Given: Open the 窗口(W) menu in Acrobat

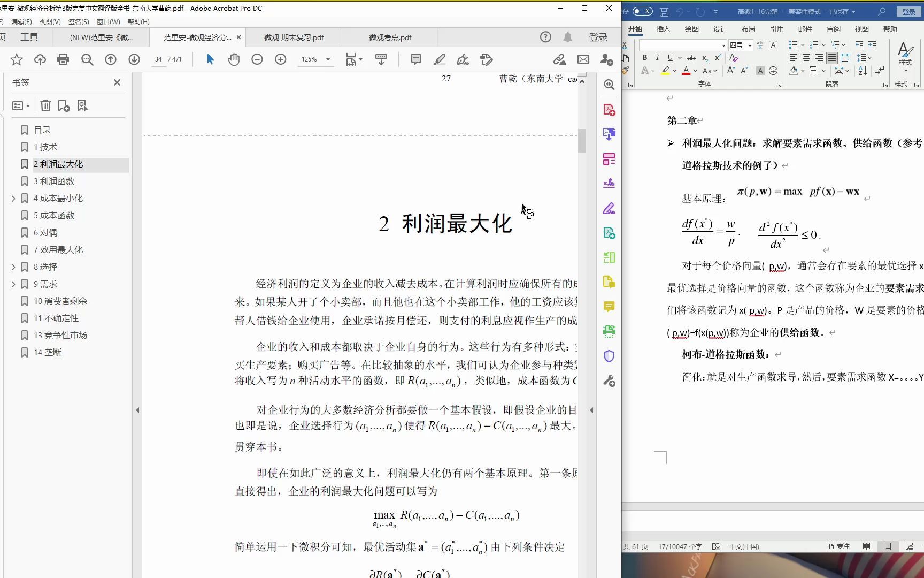Looking at the screenshot, I should (108, 21).
